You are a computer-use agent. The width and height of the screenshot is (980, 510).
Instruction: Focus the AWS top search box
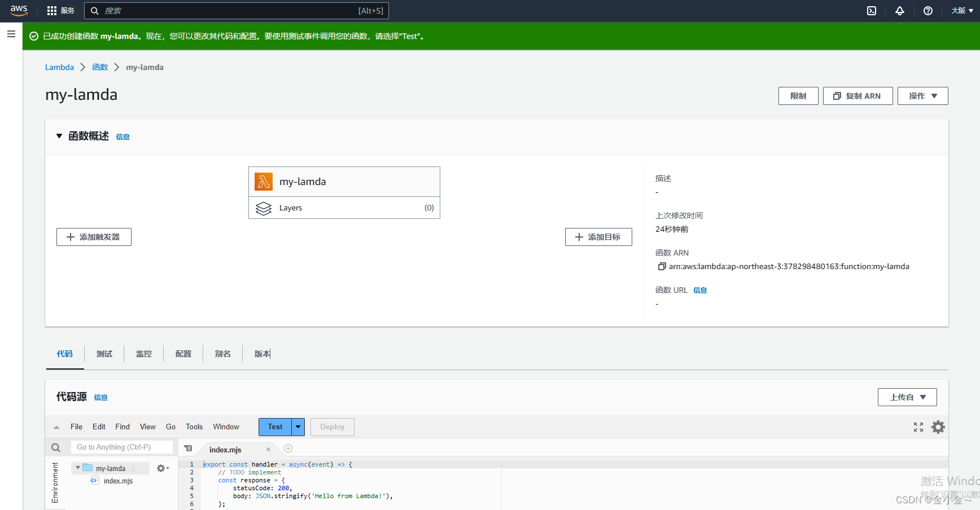[237, 11]
